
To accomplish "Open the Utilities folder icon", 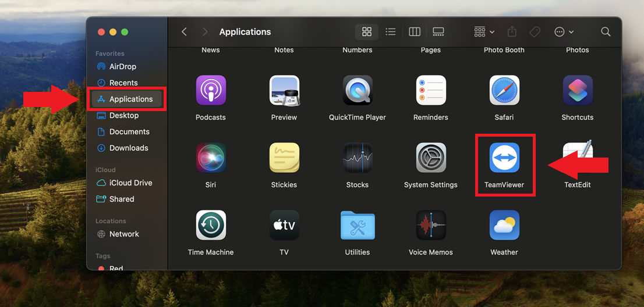I will pos(358,225).
